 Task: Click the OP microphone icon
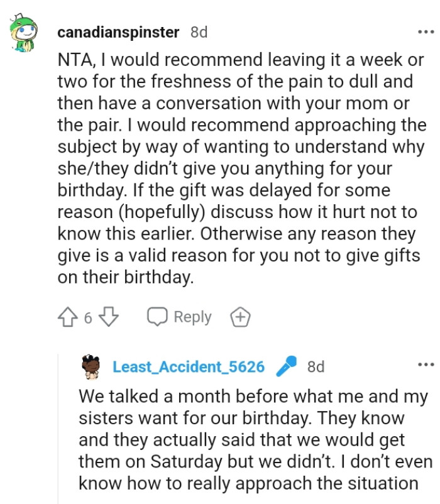pos(286,366)
